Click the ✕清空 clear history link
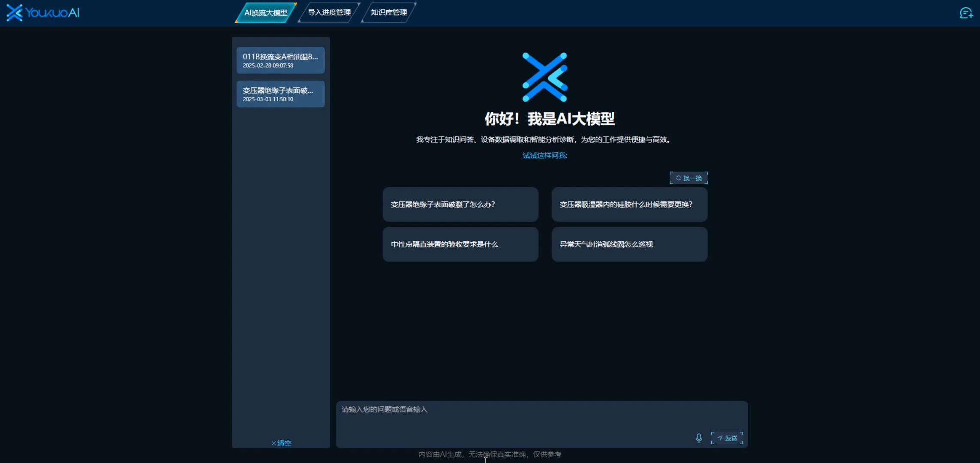 [281, 443]
